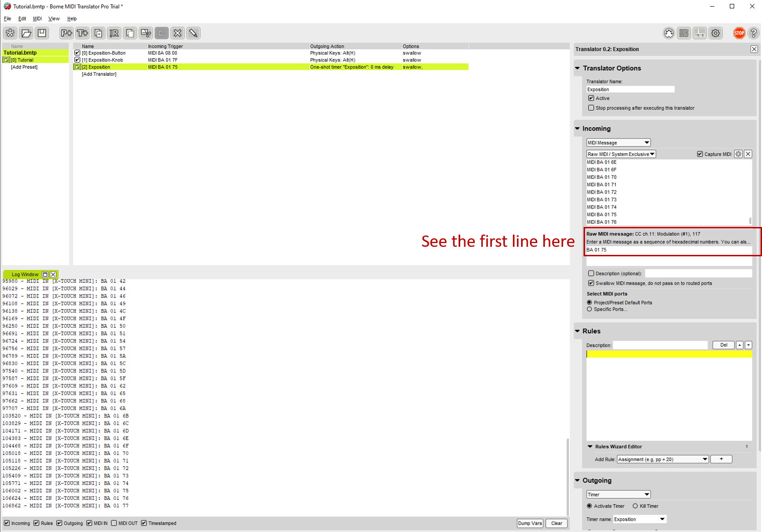Toggle the Capture MIDI checkbox
Image resolution: width=762 pixels, height=532 pixels.
[x=700, y=154]
